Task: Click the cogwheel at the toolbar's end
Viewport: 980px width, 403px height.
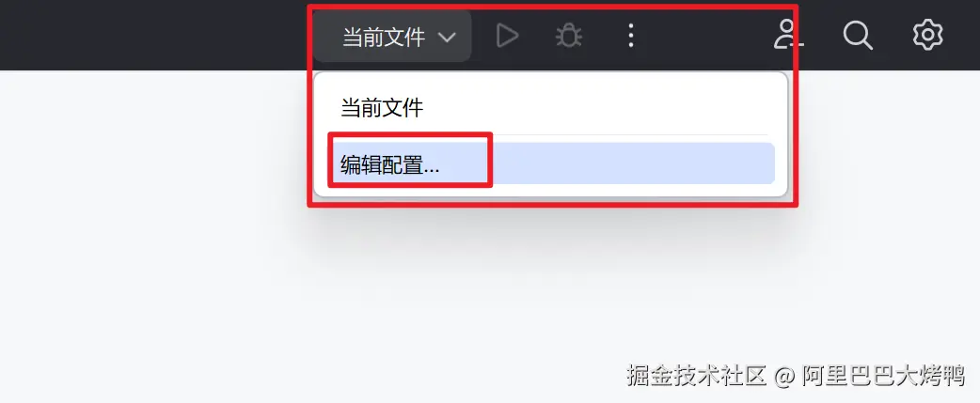Action: pos(927,35)
